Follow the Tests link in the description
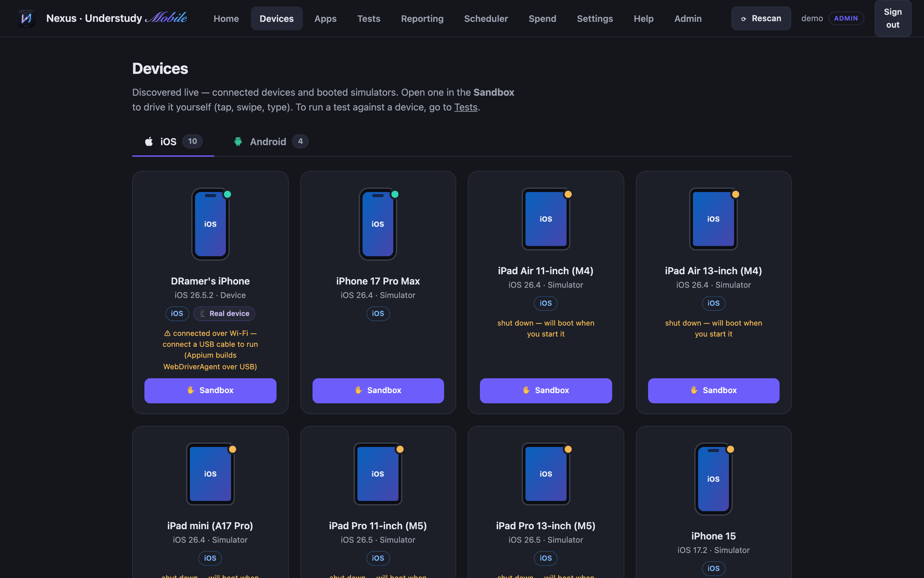The width and height of the screenshot is (924, 578). pyautogui.click(x=466, y=107)
